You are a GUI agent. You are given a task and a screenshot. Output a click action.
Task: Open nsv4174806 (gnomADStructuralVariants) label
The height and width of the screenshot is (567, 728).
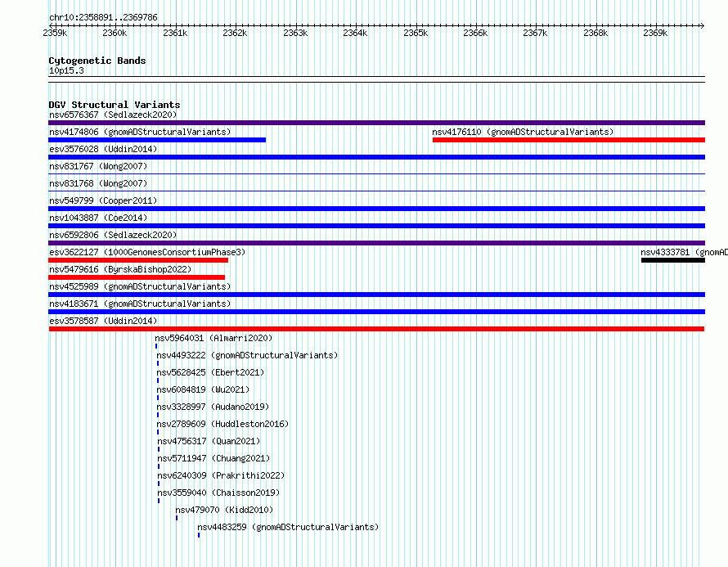tap(140, 132)
